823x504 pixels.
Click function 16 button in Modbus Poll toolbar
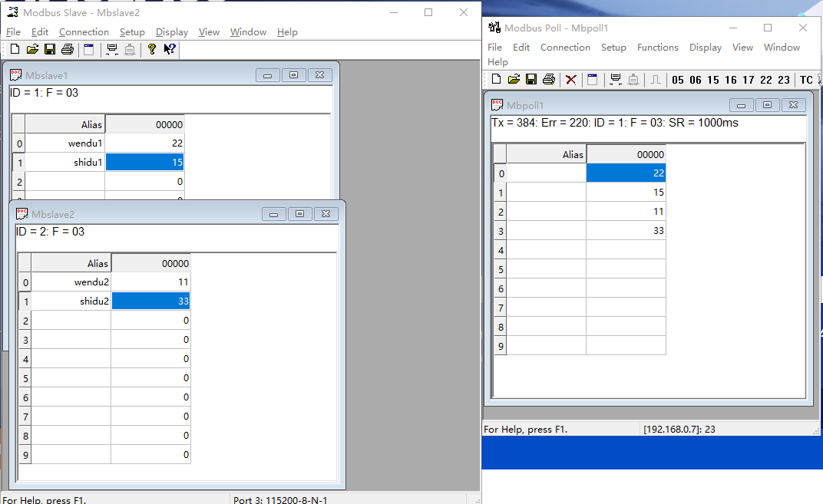click(x=730, y=80)
